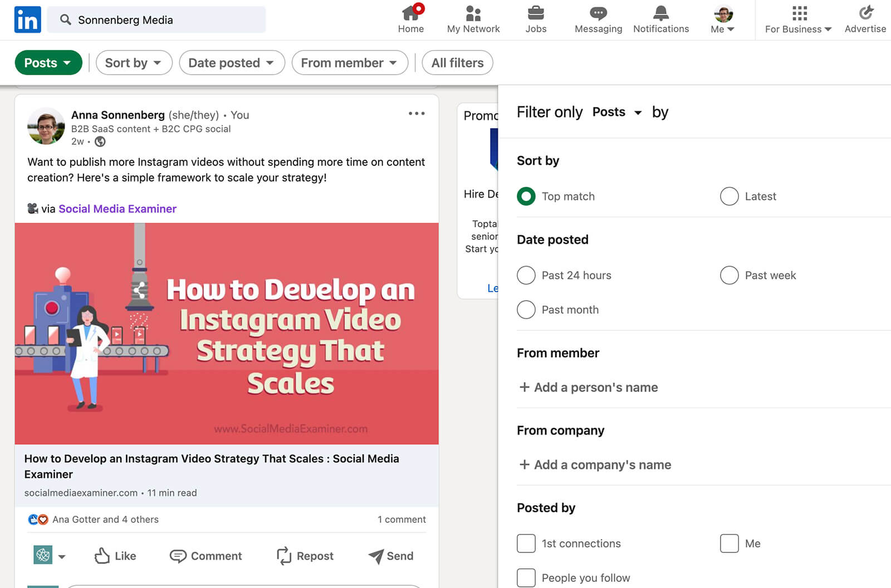Image resolution: width=891 pixels, height=588 pixels.
Task: Click the Instagram Video Strategy article image
Action: coord(227,334)
